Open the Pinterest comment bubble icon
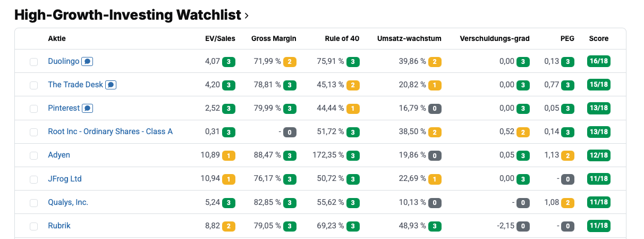The width and height of the screenshot is (644, 239). coord(88,109)
